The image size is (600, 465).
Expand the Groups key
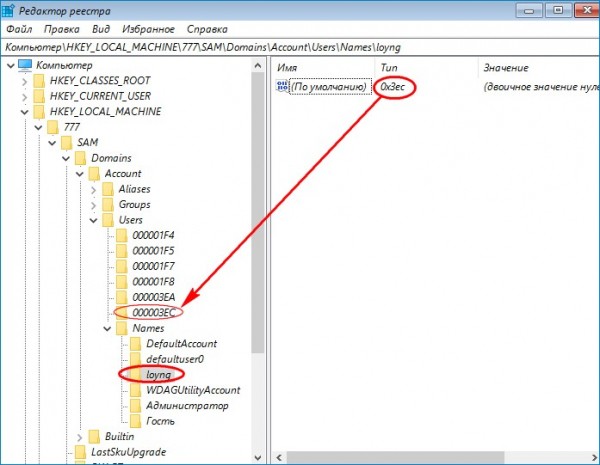[x=93, y=205]
